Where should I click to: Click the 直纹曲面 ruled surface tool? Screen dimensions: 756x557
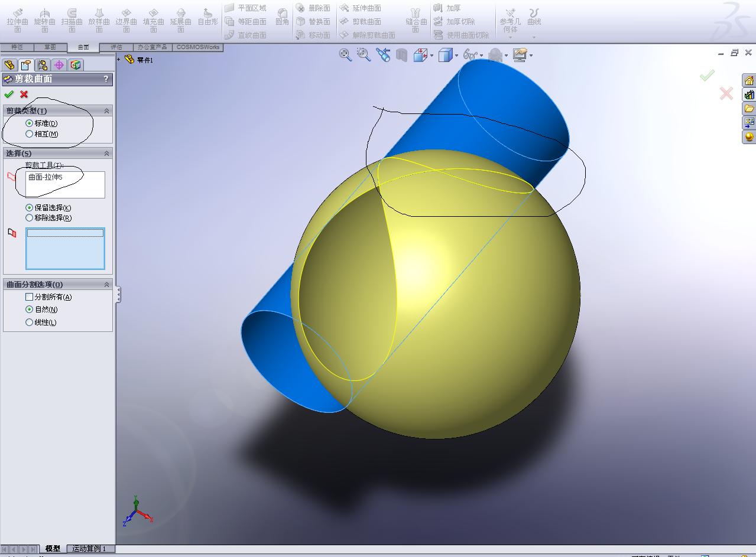pyautogui.click(x=245, y=35)
